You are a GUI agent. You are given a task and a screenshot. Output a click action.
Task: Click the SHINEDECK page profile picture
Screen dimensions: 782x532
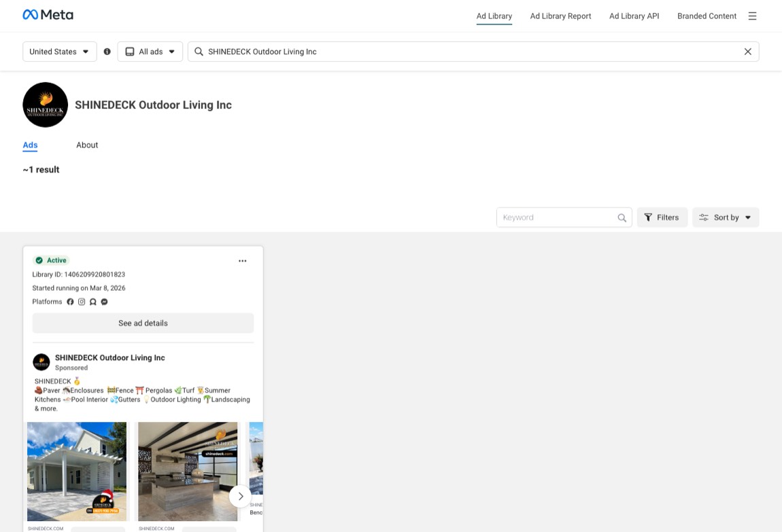pos(46,105)
